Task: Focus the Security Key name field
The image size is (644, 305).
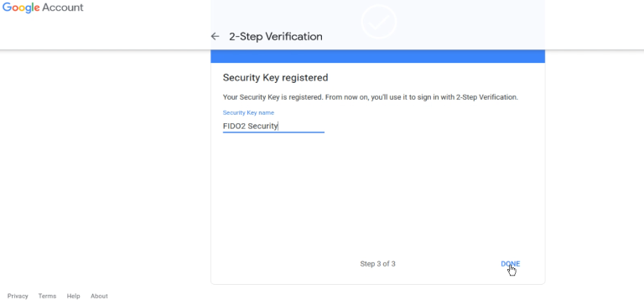Action: point(273,126)
